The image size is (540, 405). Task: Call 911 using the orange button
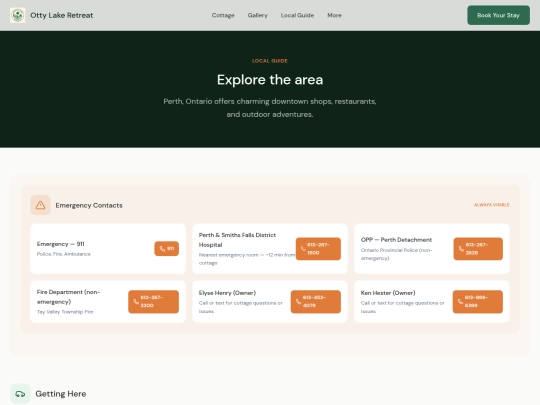pyautogui.click(x=166, y=249)
